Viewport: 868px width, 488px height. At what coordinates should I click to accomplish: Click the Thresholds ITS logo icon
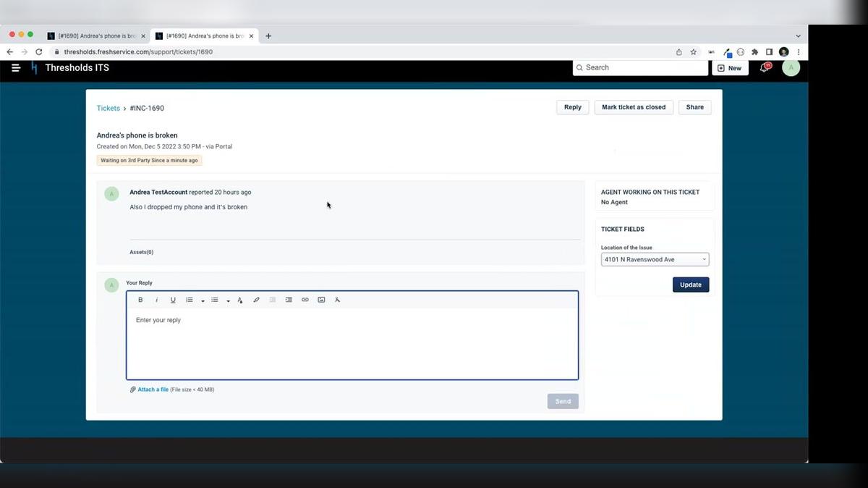[34, 68]
